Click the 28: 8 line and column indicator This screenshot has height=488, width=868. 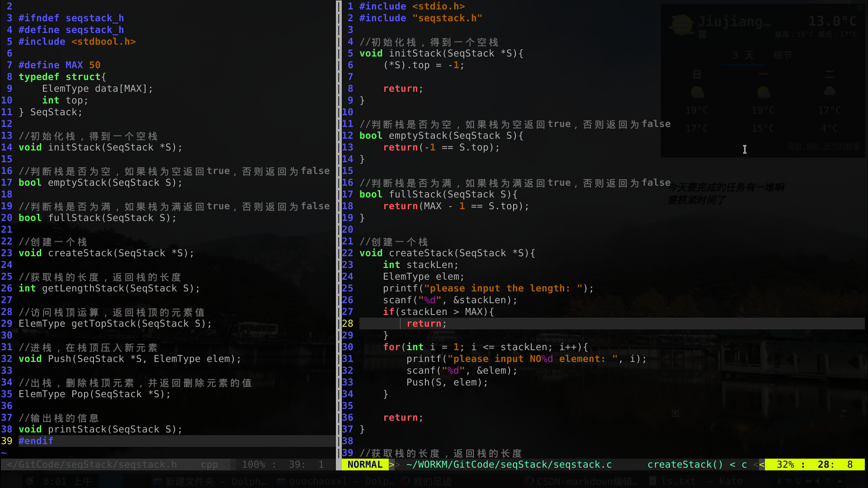point(835,465)
